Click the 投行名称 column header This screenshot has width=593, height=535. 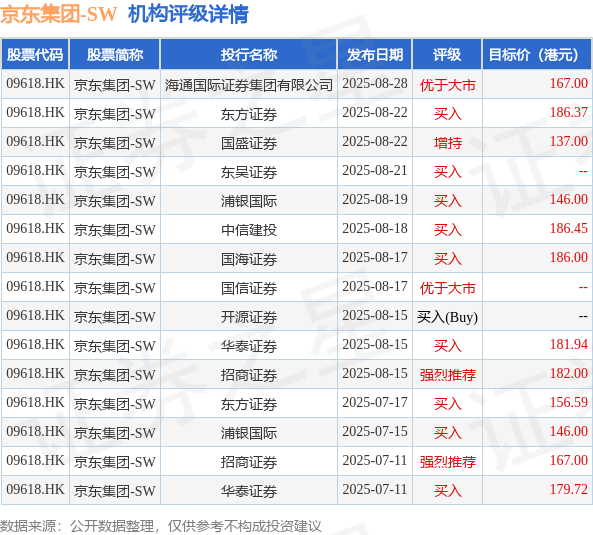click(249, 54)
